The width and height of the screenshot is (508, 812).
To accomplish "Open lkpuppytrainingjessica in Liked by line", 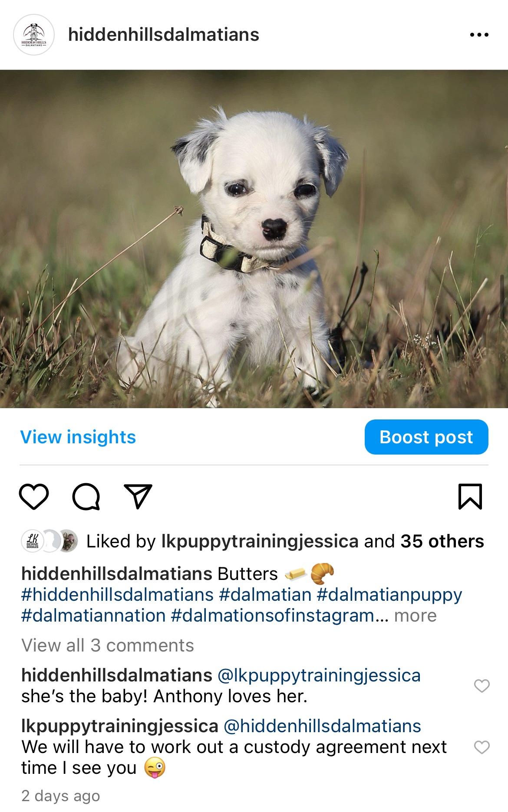I will click(260, 541).
